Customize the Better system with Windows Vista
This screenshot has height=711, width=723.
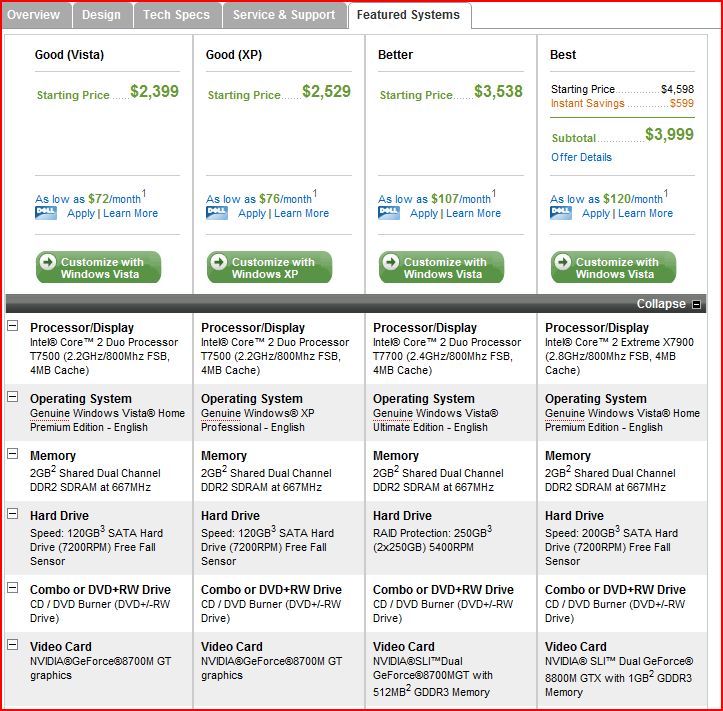pyautogui.click(x=441, y=267)
